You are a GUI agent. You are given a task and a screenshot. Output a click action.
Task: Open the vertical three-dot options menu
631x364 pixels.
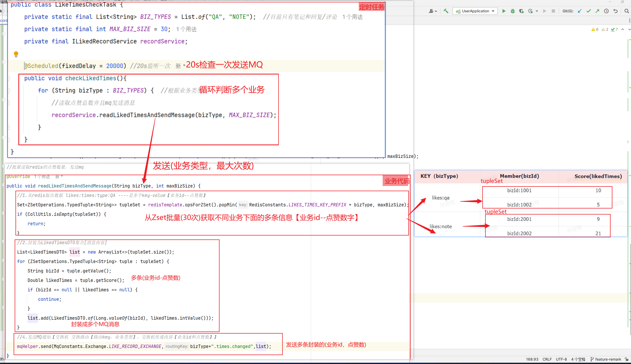[x=629, y=20]
